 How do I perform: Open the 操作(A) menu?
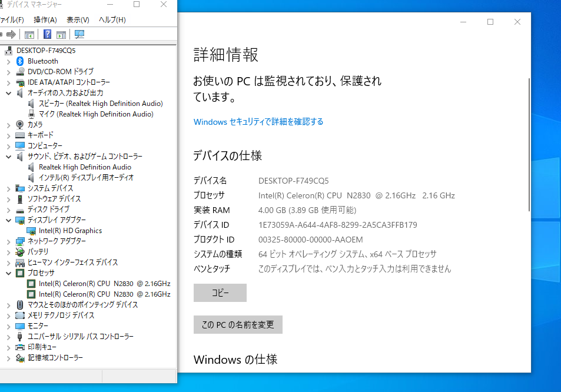[x=45, y=19]
